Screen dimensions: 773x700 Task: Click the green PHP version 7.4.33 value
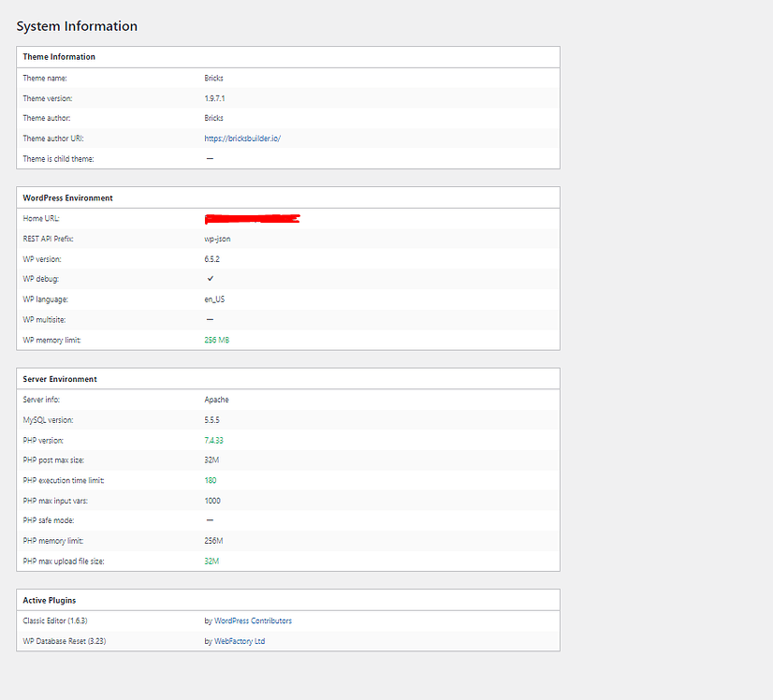(214, 440)
